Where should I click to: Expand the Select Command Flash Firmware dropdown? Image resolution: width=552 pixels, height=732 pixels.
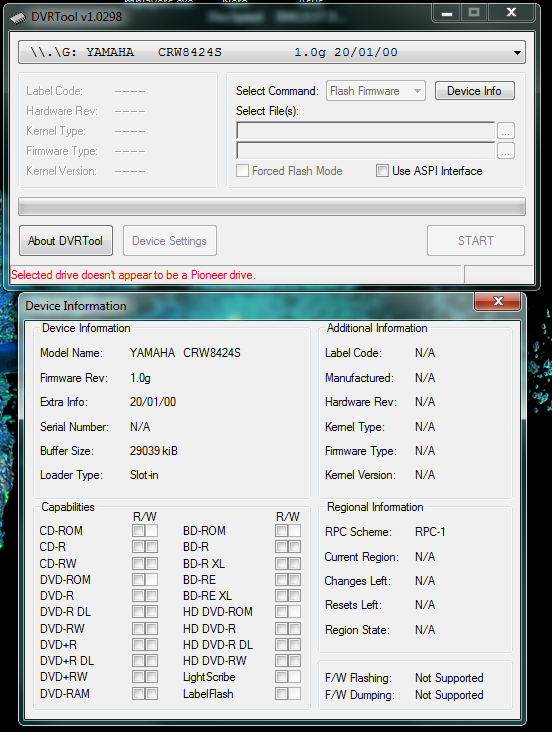(375, 91)
